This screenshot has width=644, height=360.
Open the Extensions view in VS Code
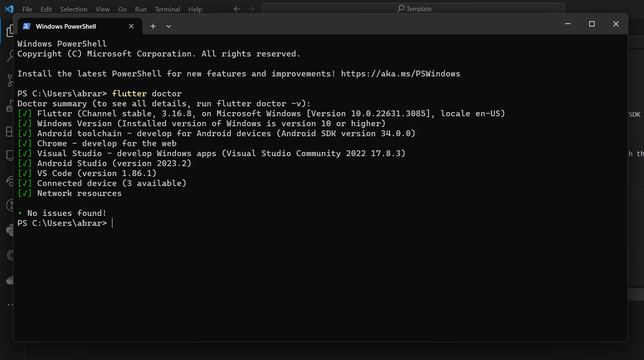[x=9, y=131]
